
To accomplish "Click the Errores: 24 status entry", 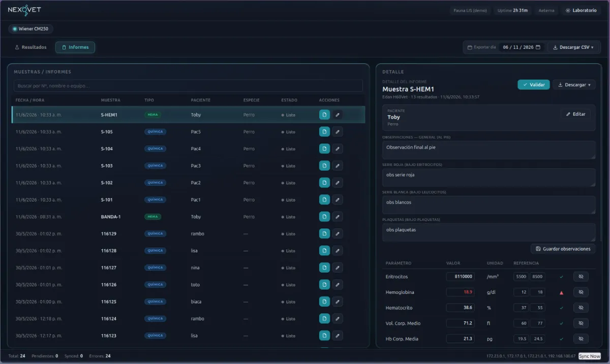I will tap(100, 356).
